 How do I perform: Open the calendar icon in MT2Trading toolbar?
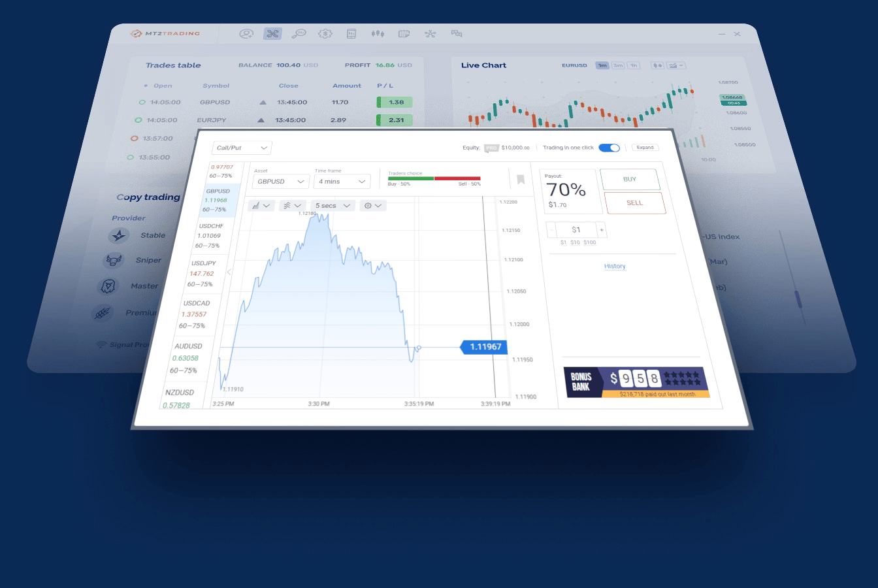404,33
